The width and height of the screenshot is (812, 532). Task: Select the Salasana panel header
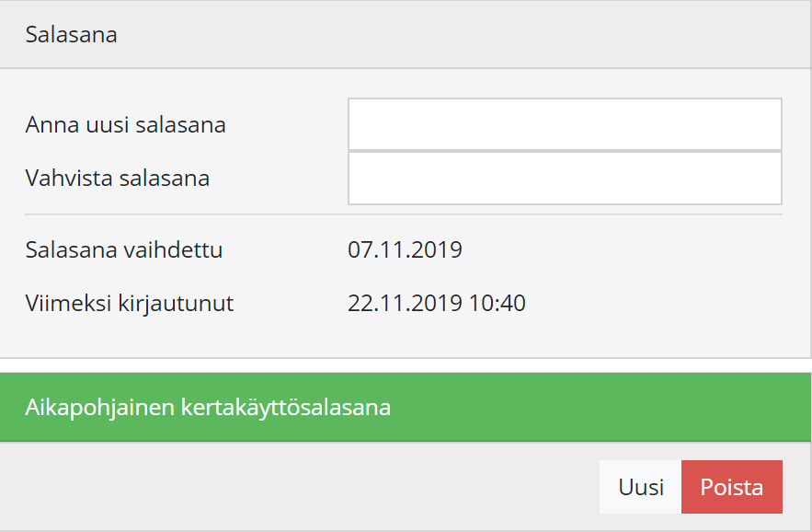coord(405,35)
